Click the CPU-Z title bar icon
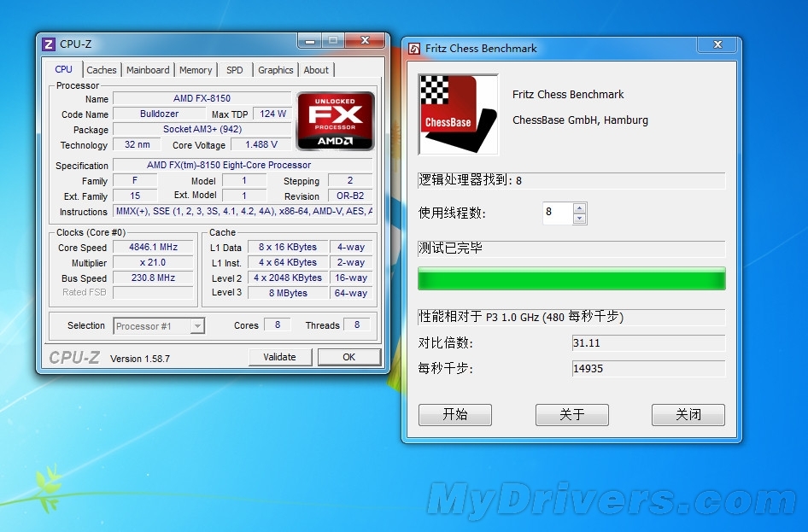Image resolution: width=808 pixels, height=532 pixels. pos(49,44)
